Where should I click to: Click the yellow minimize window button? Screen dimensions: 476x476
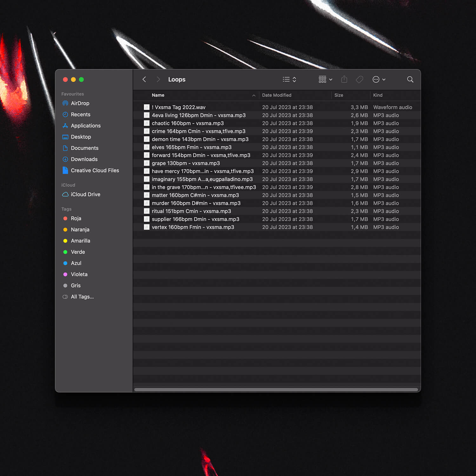click(73, 80)
